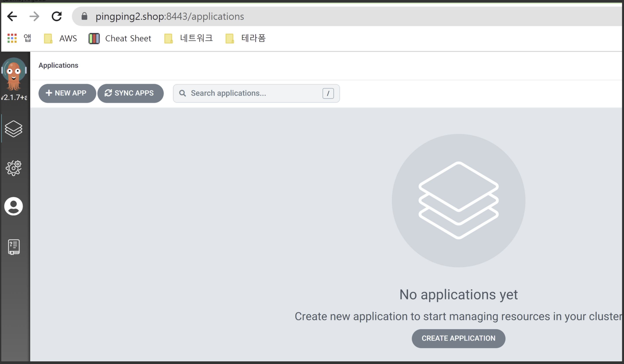Open the AWS bookmarks folder
The width and height of the screenshot is (624, 364).
point(60,38)
